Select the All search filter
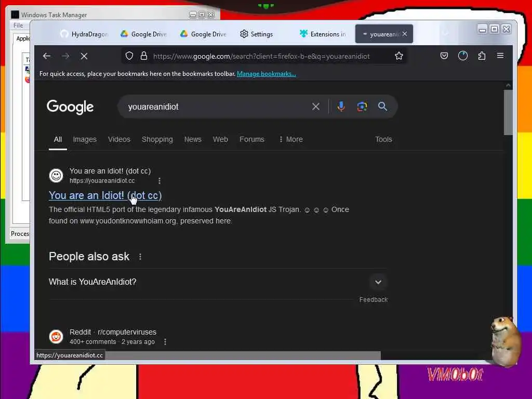The width and height of the screenshot is (532, 399). tap(58, 139)
